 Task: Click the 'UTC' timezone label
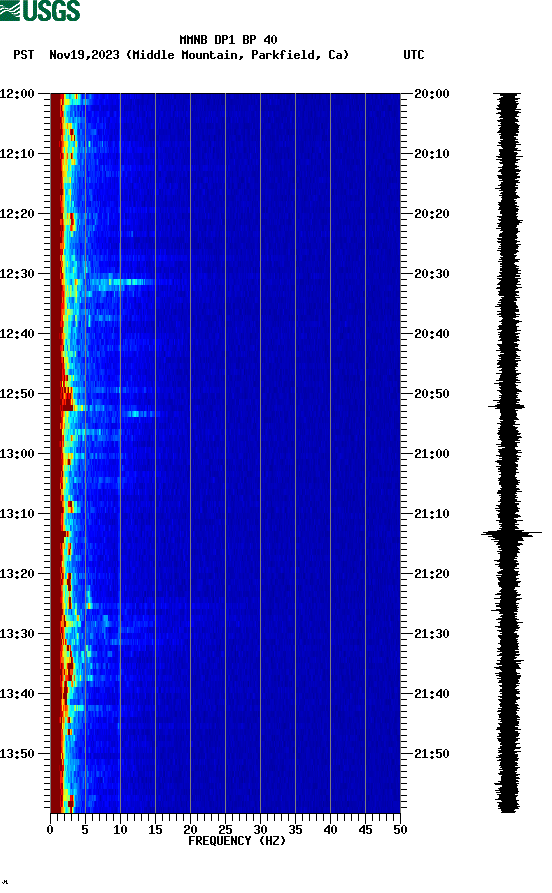point(414,55)
